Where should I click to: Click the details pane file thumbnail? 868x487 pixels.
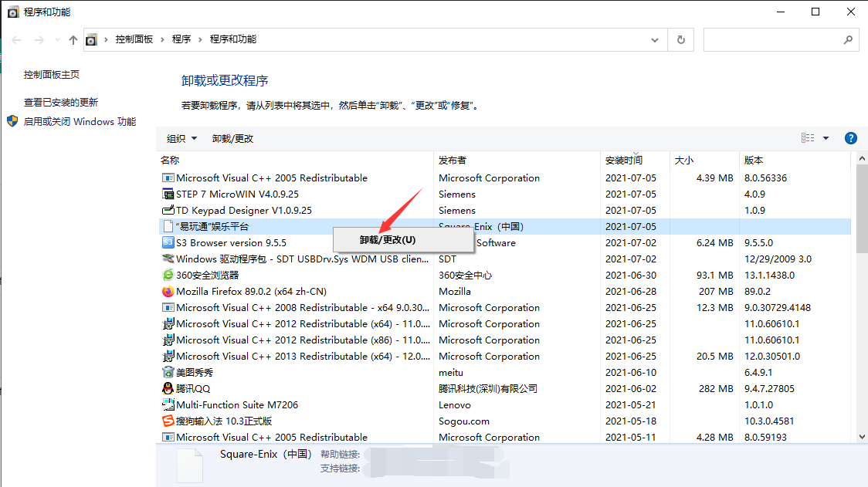pos(190,466)
